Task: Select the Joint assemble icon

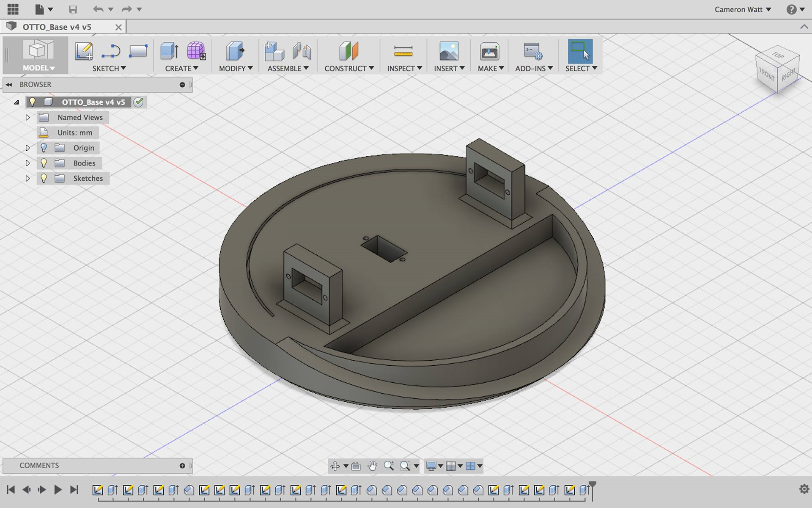Action: (x=302, y=51)
